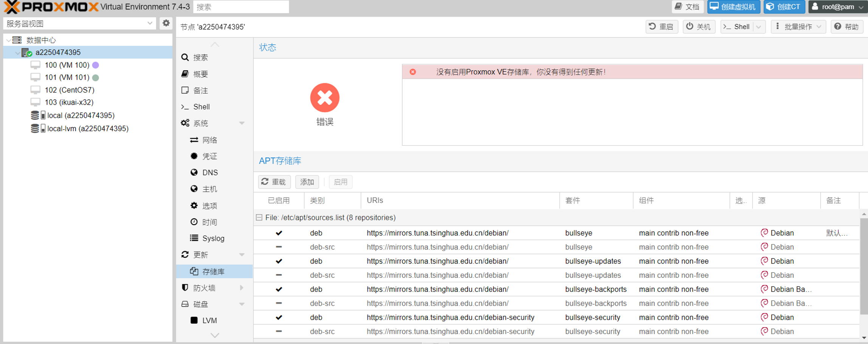The image size is (868, 344).
Task: Click Create VM (创建虚拟机) button
Action: 733,7
